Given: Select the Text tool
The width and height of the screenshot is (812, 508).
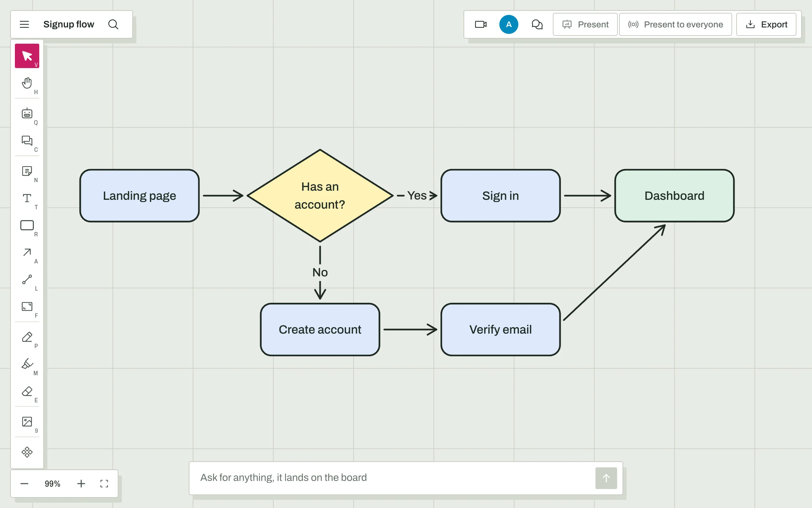Looking at the screenshot, I should pyautogui.click(x=27, y=198).
